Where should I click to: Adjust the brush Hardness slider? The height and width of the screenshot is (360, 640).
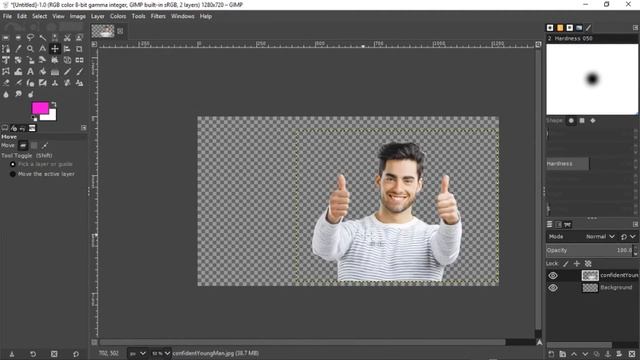(x=590, y=164)
